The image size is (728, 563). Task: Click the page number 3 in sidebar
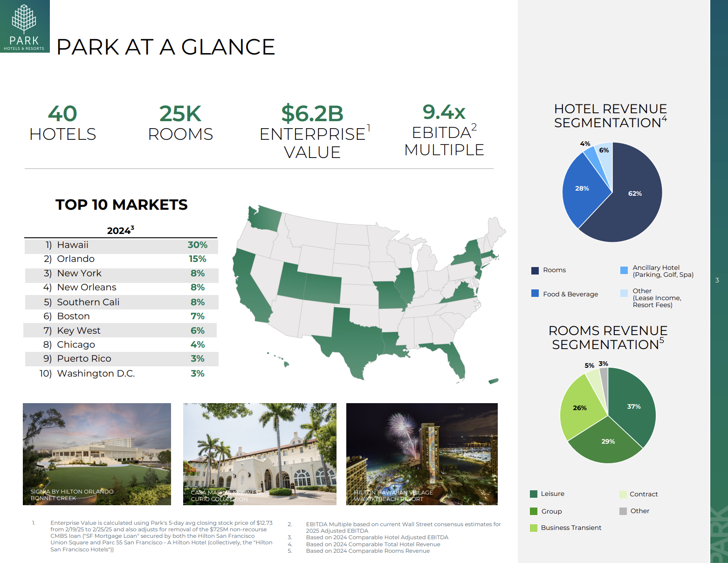(717, 280)
